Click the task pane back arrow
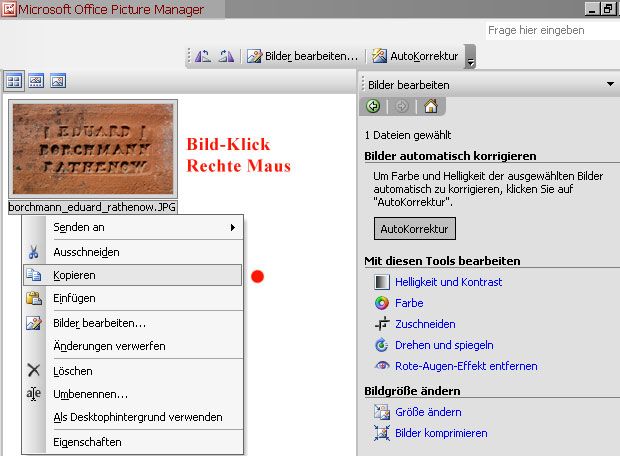The image size is (620, 456). (373, 106)
